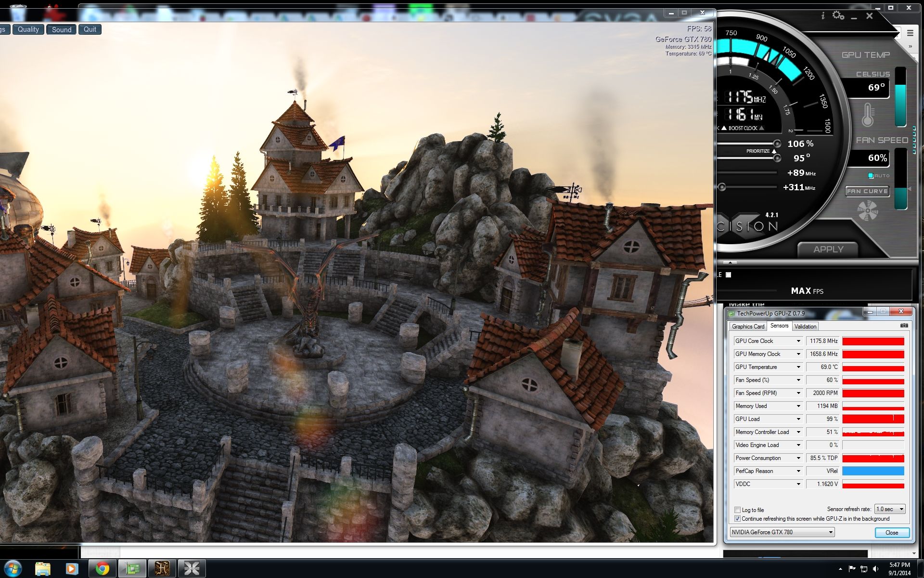Click the VDDC sensor row in GPU-Z
Image resolution: width=924 pixels, height=578 pixels.
click(x=765, y=484)
